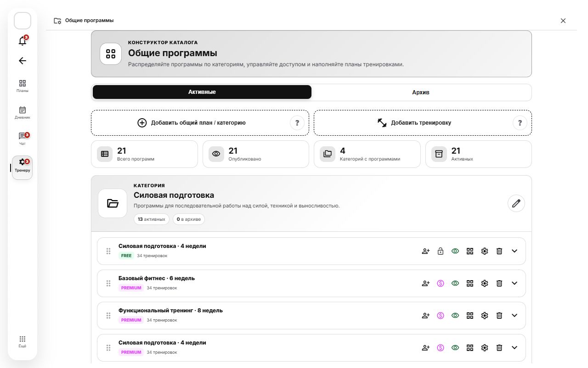Expand Базовый фитнес program row
The width and height of the screenshot is (588, 368).
[514, 283]
